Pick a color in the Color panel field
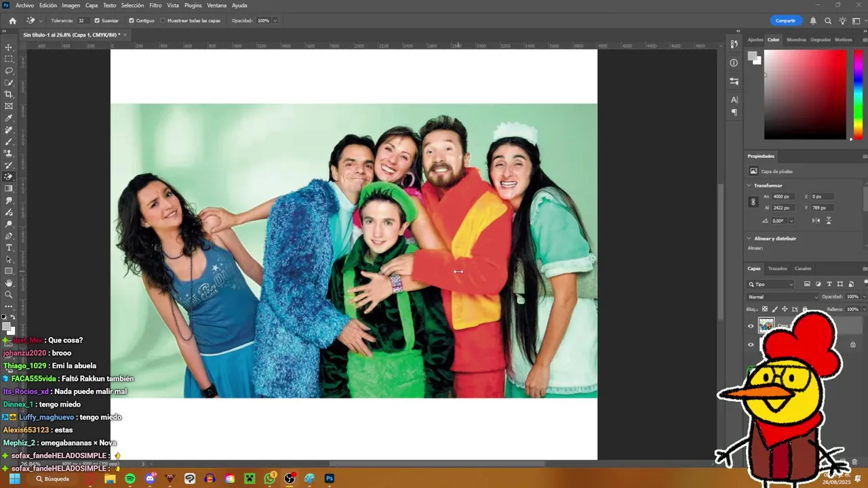This screenshot has width=868, height=488. tap(805, 95)
